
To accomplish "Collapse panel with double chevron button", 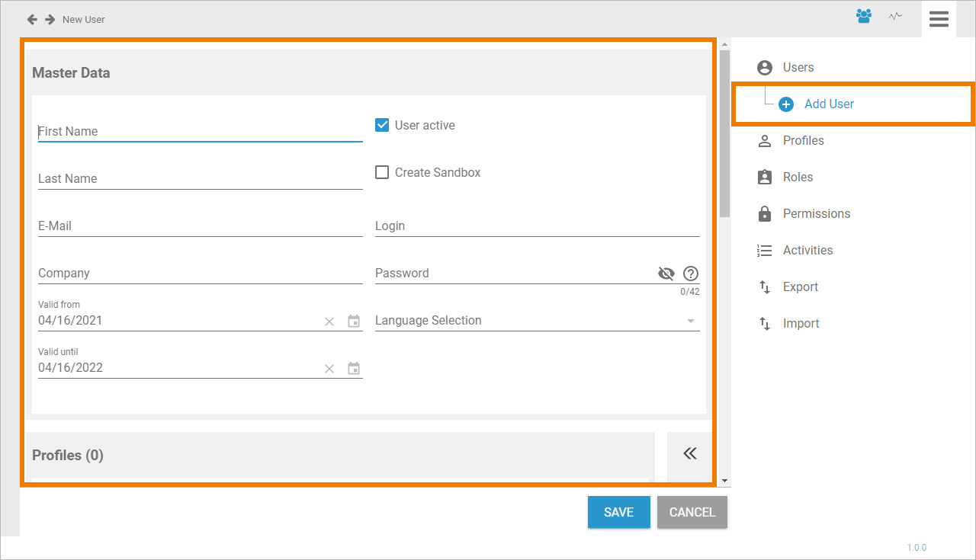I will coord(690,454).
